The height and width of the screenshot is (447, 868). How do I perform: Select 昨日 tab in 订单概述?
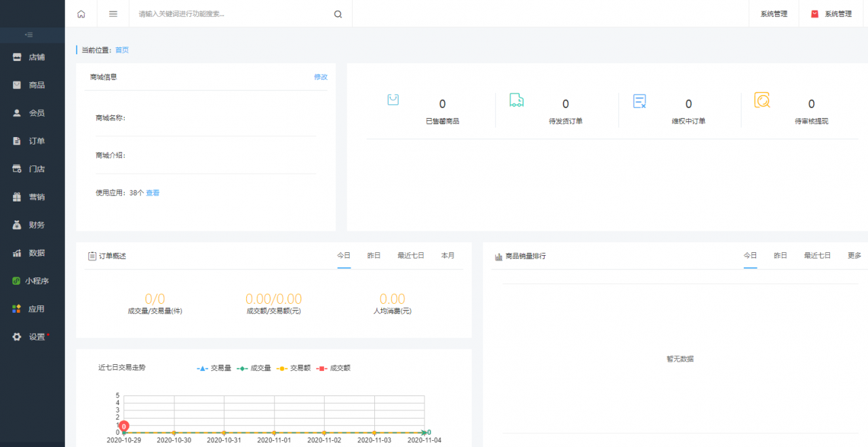click(374, 256)
